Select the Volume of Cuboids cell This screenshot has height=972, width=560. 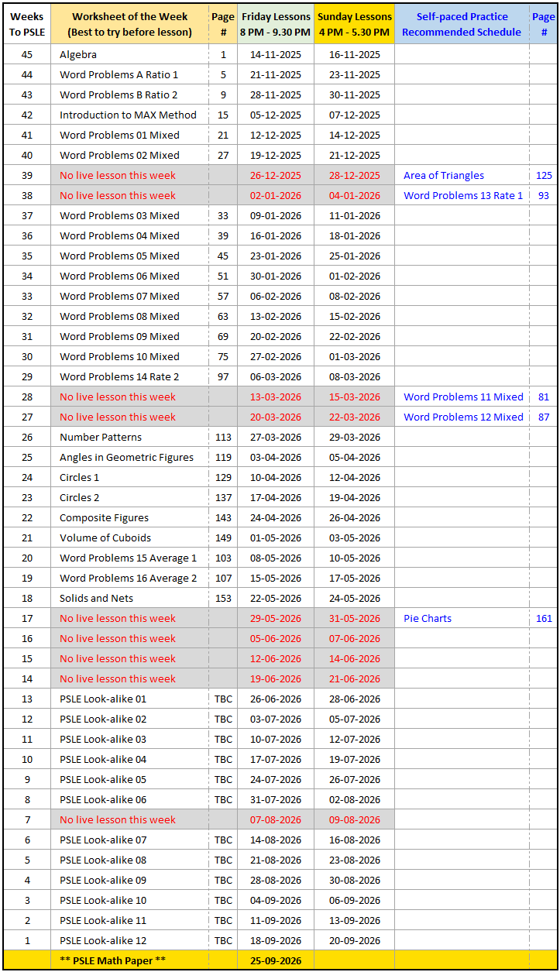pos(105,538)
